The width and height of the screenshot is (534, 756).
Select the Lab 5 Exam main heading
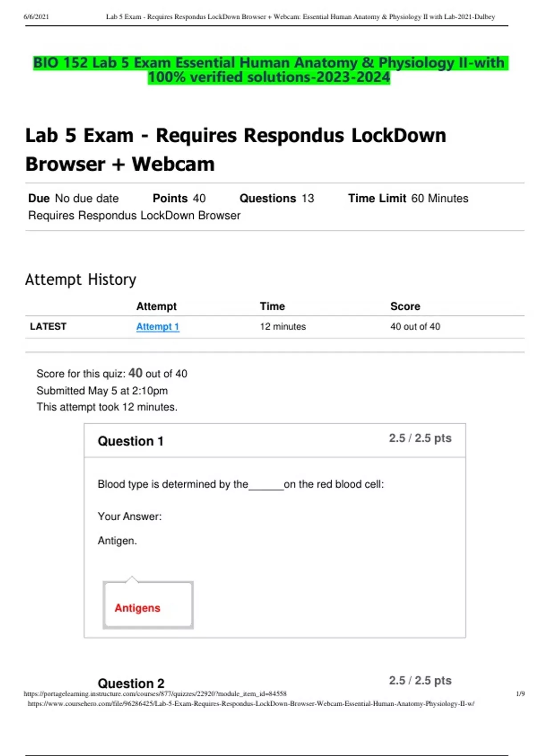[x=235, y=149]
